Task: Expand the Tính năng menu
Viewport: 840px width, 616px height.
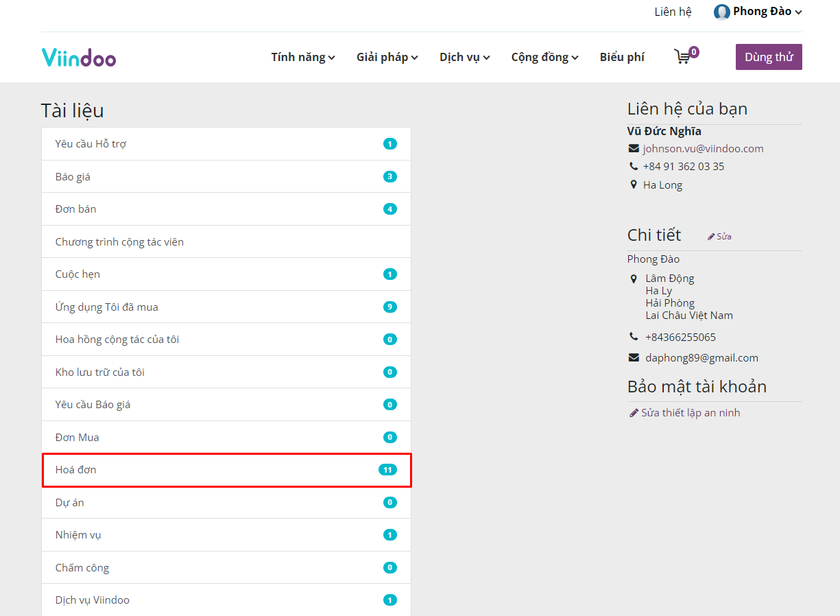Action: [x=303, y=57]
